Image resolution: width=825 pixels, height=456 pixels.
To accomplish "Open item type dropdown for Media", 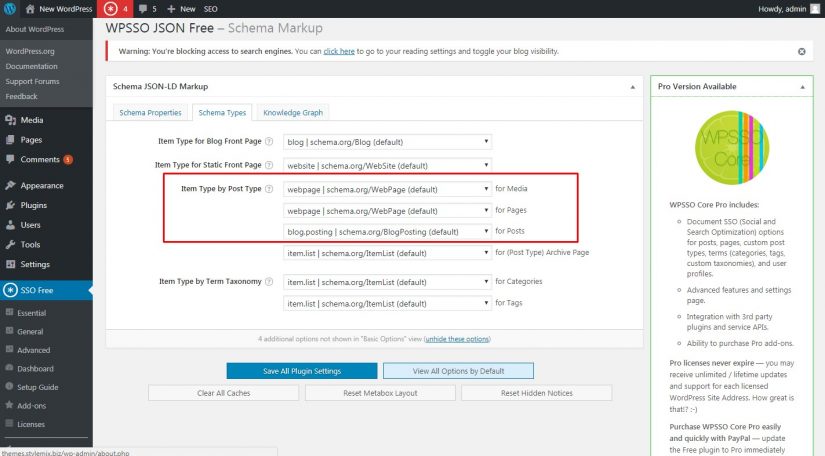I will (x=387, y=189).
